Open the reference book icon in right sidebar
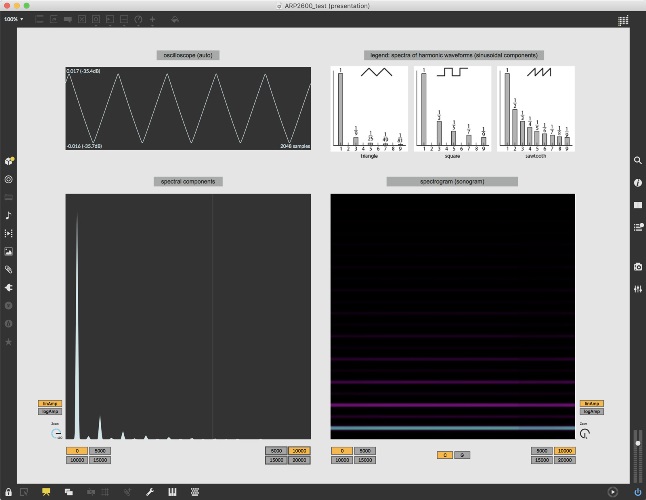646x500 pixels. click(638, 205)
